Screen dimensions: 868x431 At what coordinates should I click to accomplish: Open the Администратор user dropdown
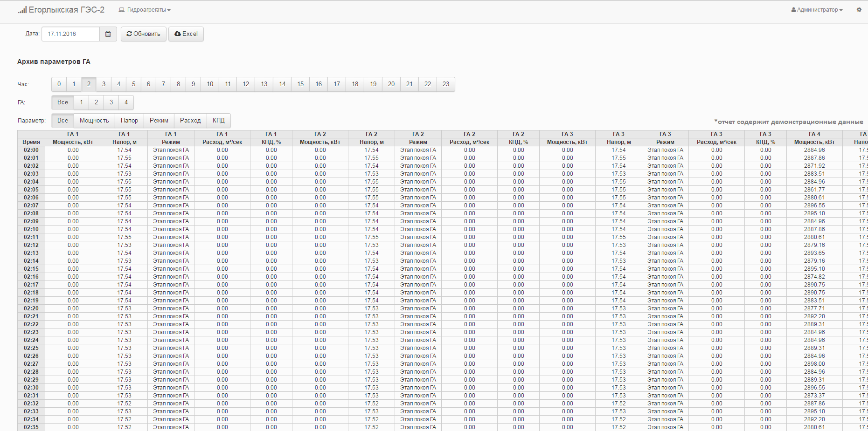[817, 10]
